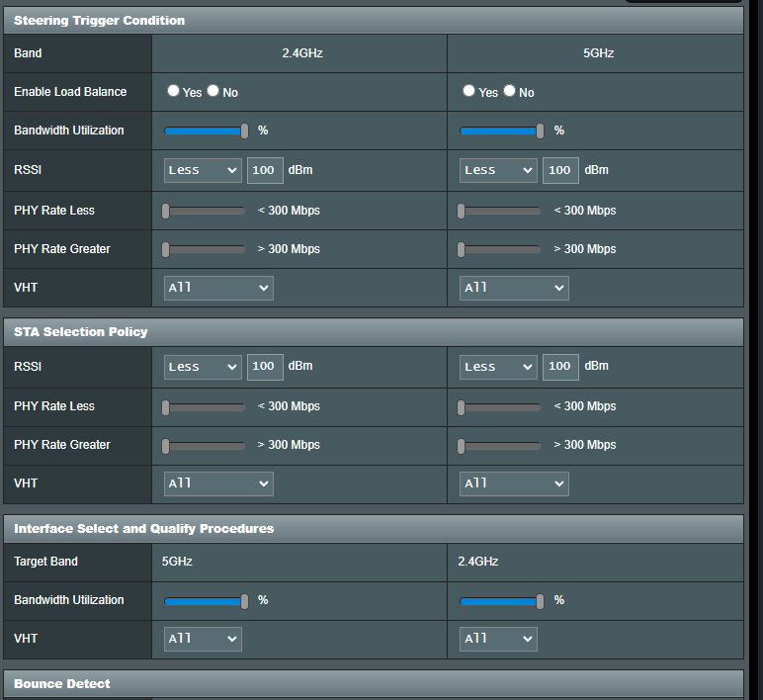Adjust 2.4GHz Steering Trigger Bandwidth Utilization slider
This screenshot has height=700, width=763.
(207, 131)
